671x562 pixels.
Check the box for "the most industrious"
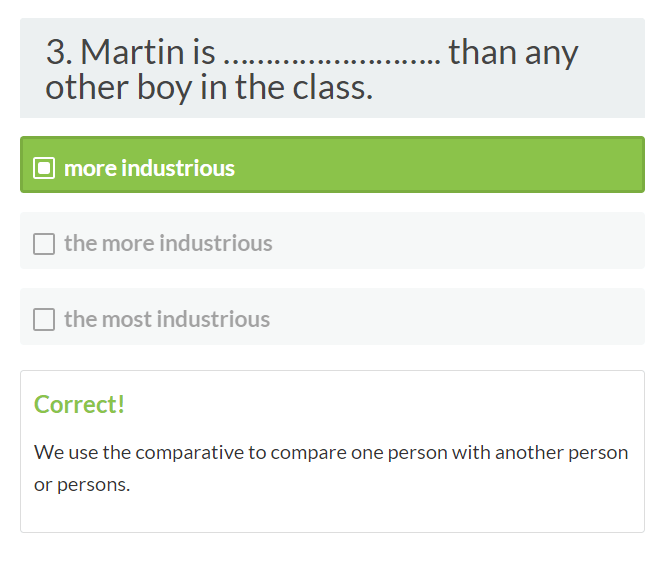click(x=44, y=319)
